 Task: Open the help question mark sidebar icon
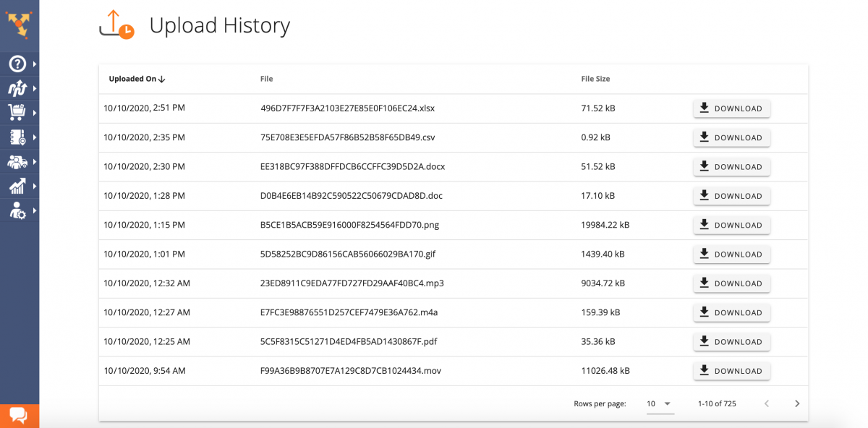pos(17,64)
